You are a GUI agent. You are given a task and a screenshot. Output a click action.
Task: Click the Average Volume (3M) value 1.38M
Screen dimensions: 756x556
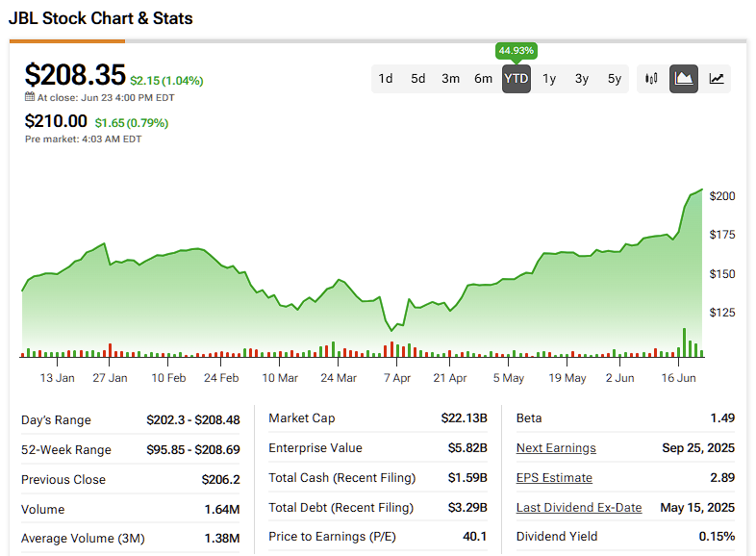pos(222,539)
